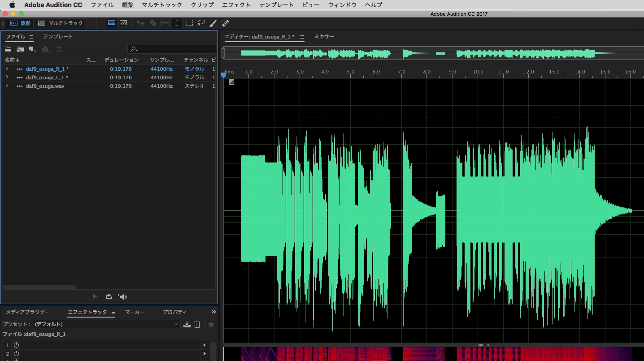
Task: Click Files panel horizontal scrollbar
Action: (x=39, y=287)
